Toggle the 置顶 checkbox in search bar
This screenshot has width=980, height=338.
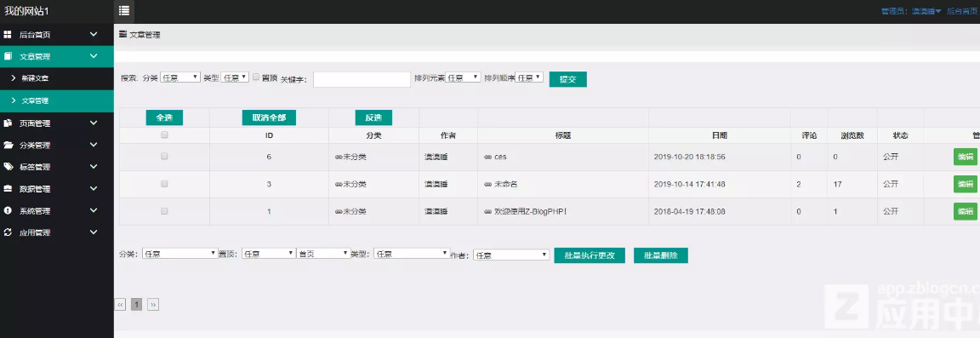(256, 77)
